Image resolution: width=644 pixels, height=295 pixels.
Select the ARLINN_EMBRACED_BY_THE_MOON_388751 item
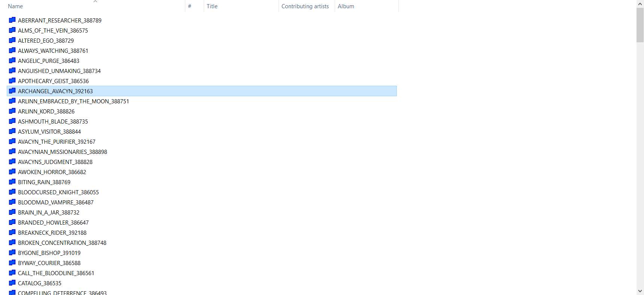(x=73, y=101)
